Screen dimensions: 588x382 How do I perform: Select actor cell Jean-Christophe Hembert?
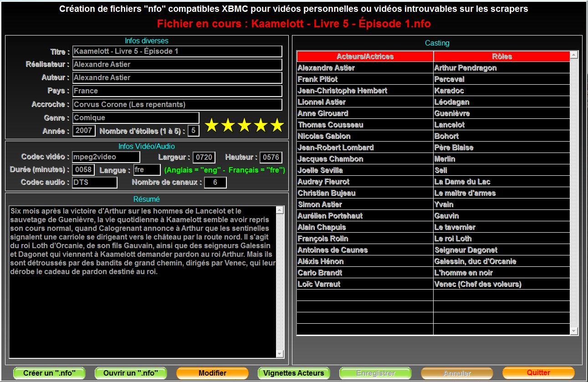pyautogui.click(x=365, y=91)
